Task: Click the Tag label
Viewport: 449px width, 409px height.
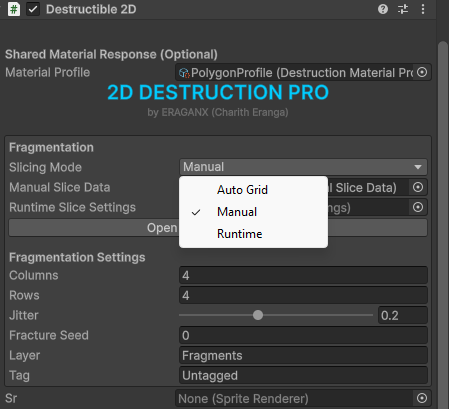Action: (x=19, y=375)
